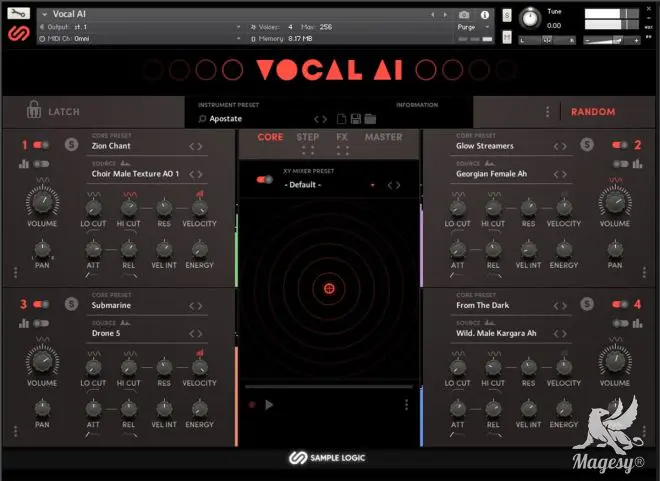
Task: Step From The Dark preset arrows
Action: [x=560, y=306]
